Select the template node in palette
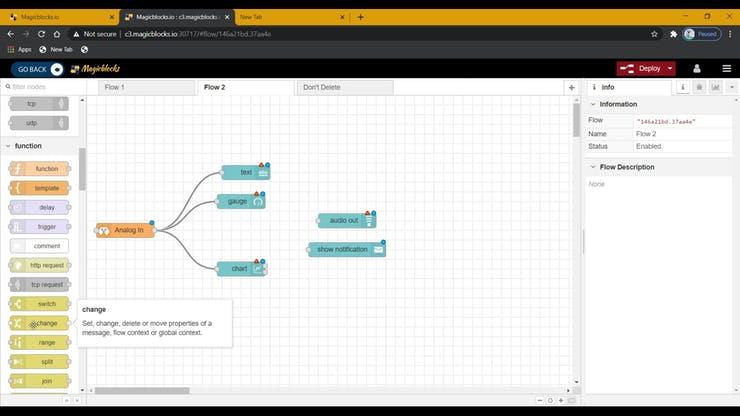Screen dimensions: 740x416 click(x=40, y=188)
